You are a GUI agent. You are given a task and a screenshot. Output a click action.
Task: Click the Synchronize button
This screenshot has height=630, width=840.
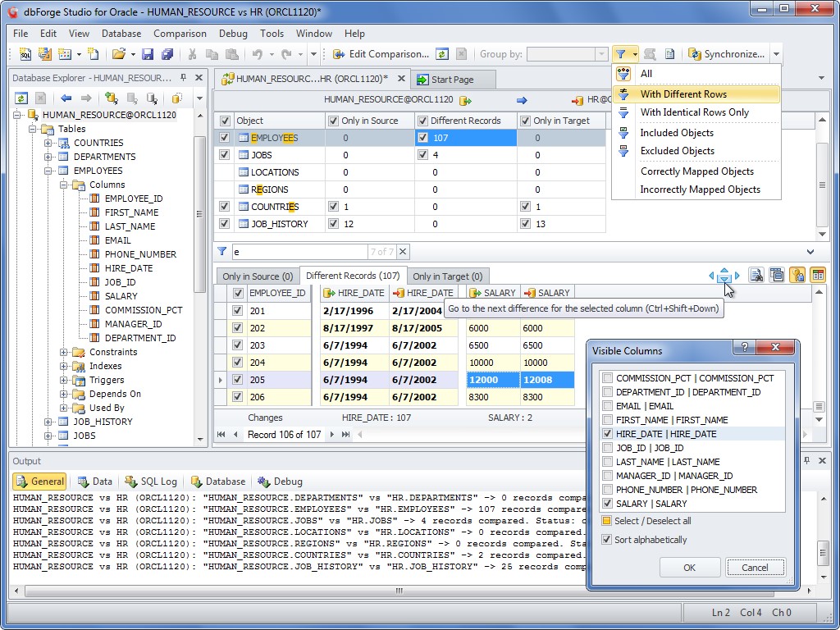point(727,54)
